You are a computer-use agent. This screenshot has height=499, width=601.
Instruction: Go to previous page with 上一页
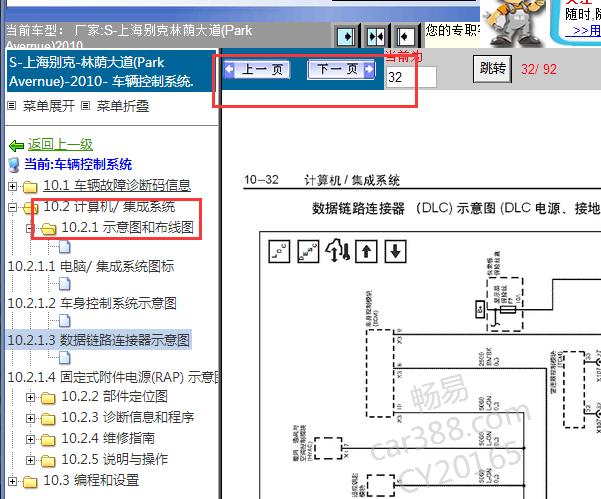coord(257,69)
